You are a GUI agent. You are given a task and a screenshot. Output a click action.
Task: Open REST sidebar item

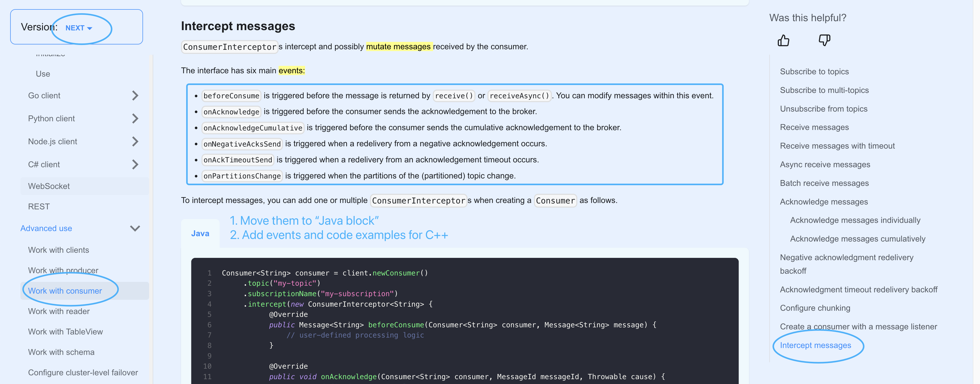click(39, 206)
